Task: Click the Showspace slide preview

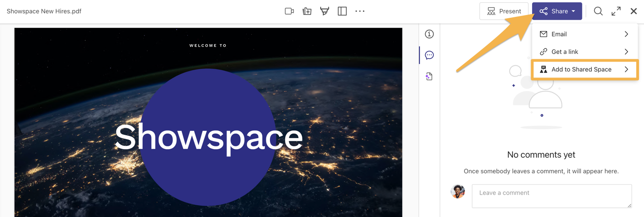Action: (208, 122)
